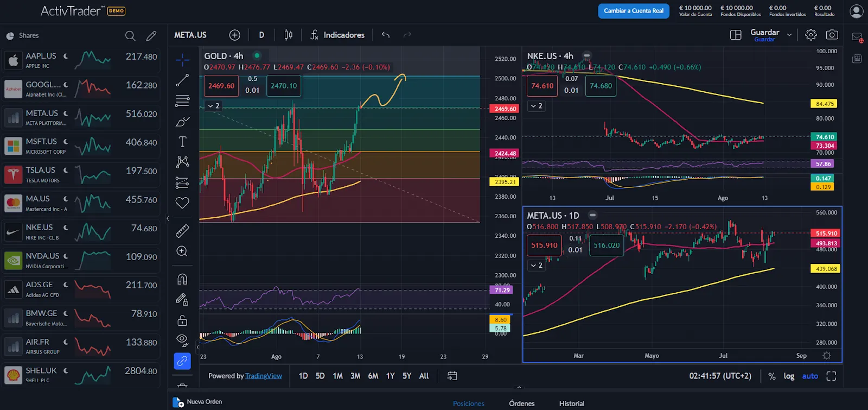Toggle the auto scale option

tap(810, 376)
